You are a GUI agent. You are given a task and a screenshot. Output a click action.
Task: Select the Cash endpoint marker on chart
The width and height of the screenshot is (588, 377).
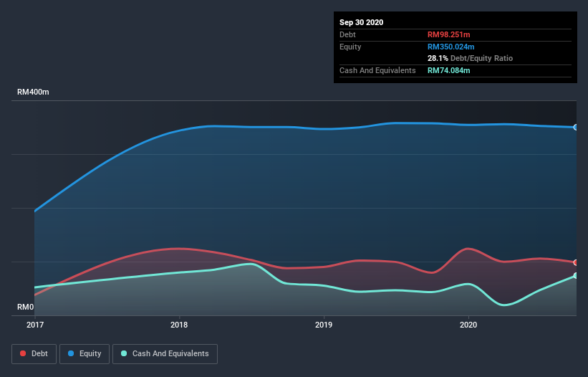(576, 276)
